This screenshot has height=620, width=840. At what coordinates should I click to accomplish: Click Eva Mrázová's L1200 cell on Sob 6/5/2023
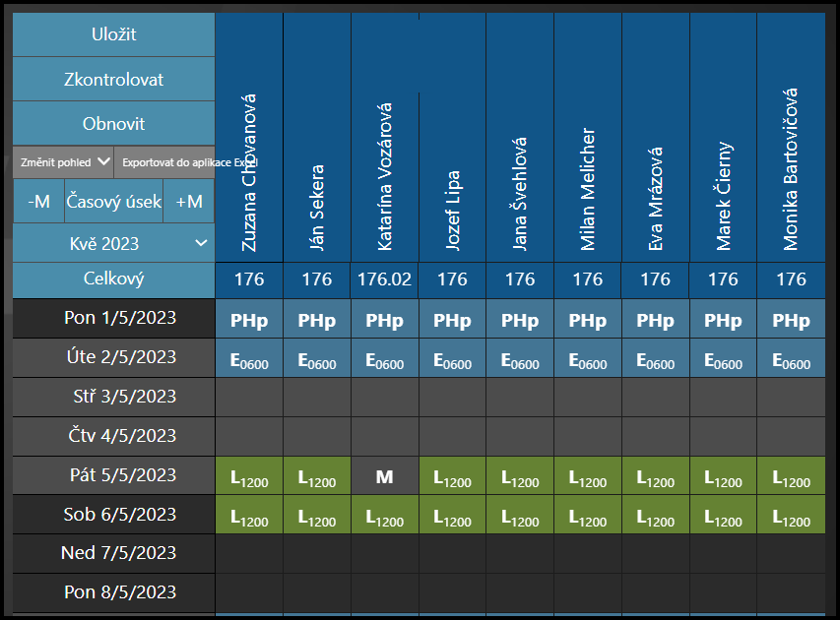[x=655, y=516]
